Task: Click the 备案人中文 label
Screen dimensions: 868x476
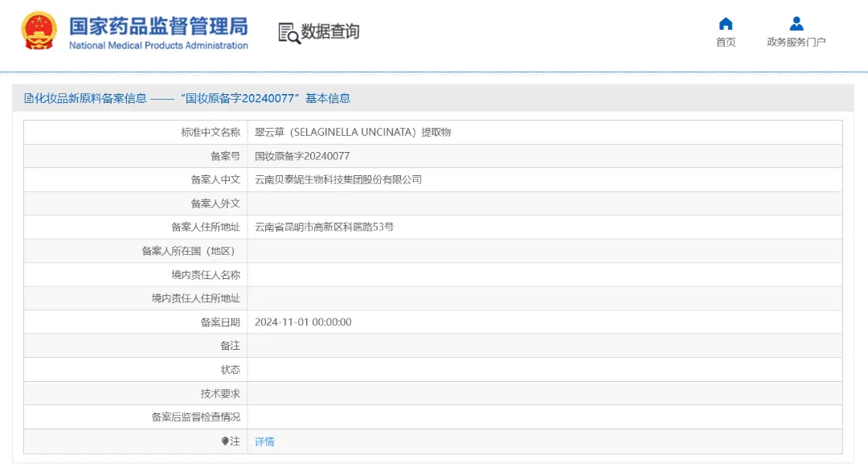Action: coord(215,179)
